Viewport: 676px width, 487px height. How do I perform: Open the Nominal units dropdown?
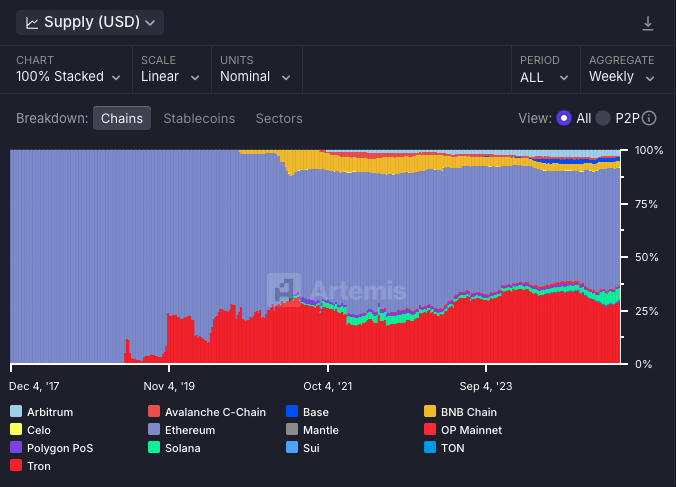point(255,77)
